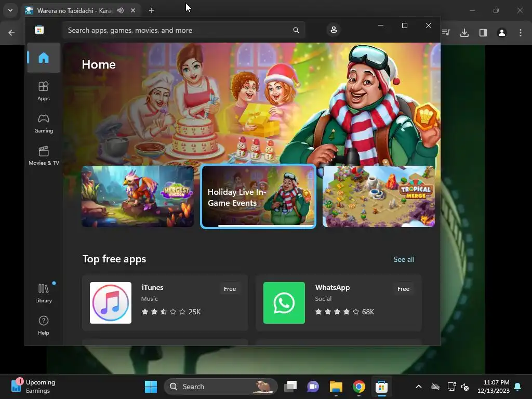This screenshot has width=532, height=399.
Task: Click the search magnifier icon in Store
Action: (x=296, y=30)
